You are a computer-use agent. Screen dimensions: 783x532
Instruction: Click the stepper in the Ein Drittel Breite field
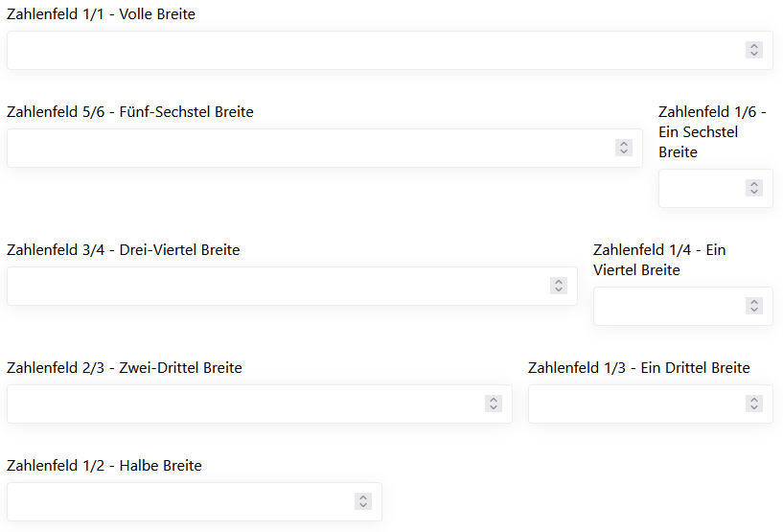(754, 404)
